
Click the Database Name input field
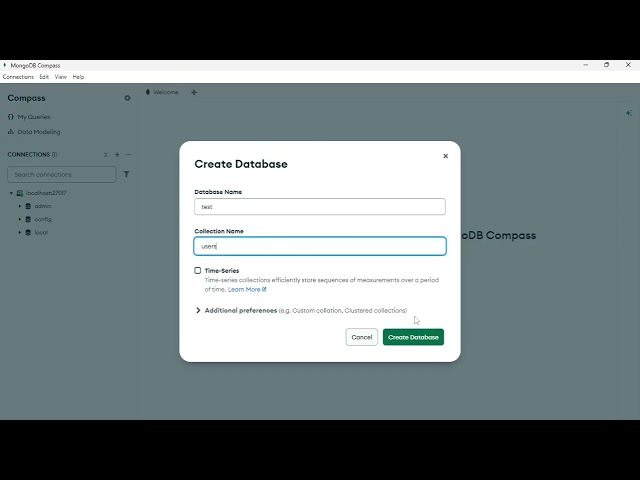click(320, 207)
